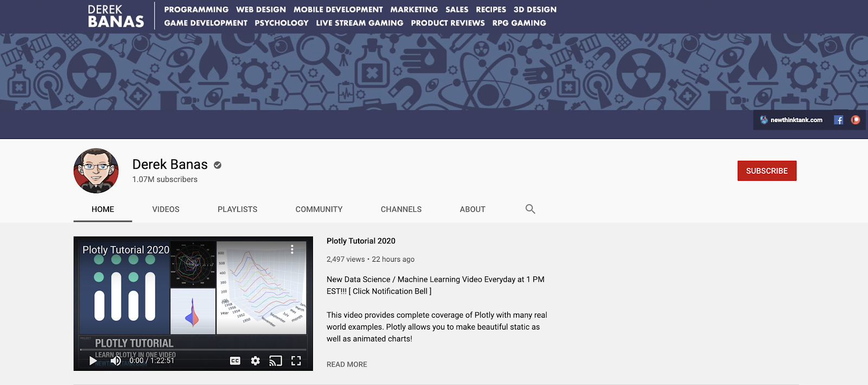Open the Channels tab
Screen dimensions: 868x385
[x=401, y=209]
